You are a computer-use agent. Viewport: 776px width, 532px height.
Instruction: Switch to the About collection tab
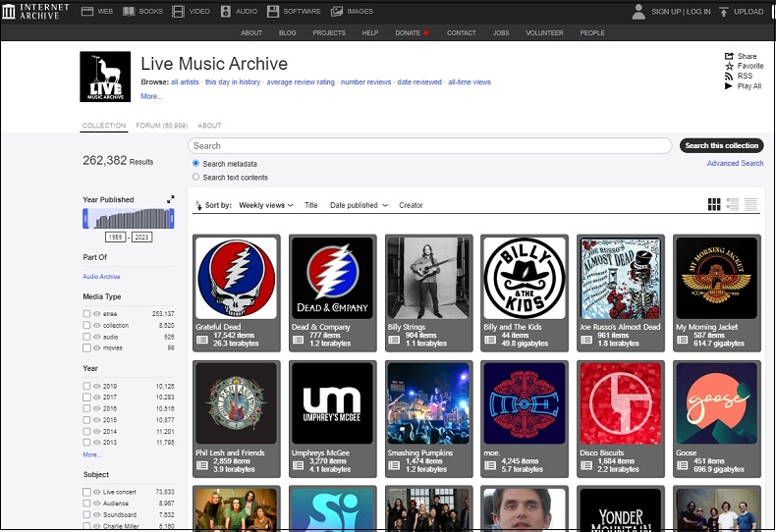click(x=209, y=126)
